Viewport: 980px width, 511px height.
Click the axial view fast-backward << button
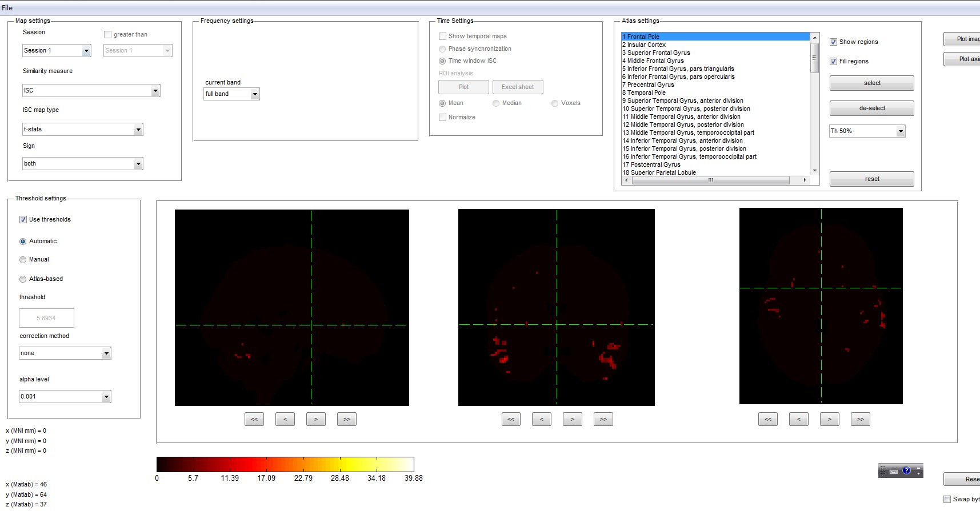(x=767, y=419)
